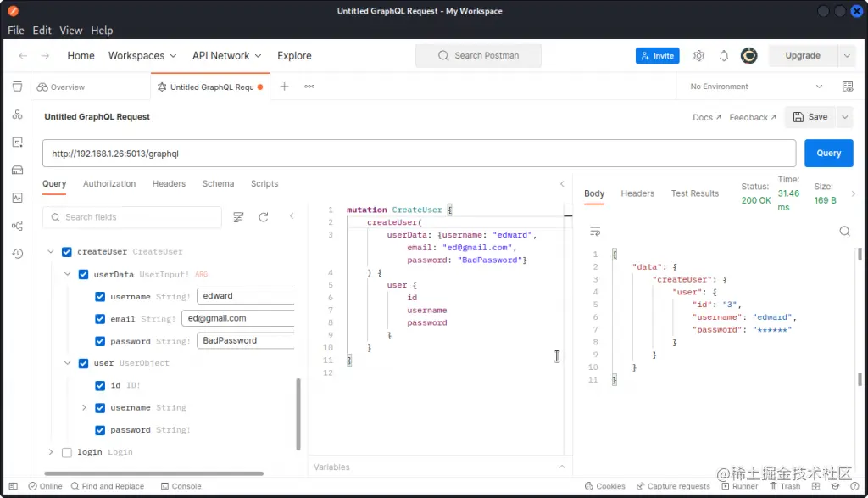This screenshot has height=498, width=868.
Task: Open the View menu
Action: pyautogui.click(x=71, y=31)
